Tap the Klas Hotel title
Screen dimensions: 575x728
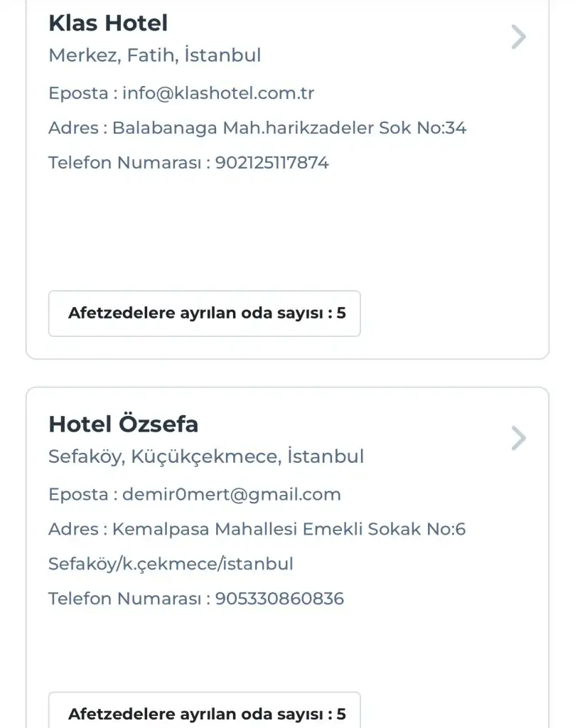pos(108,23)
